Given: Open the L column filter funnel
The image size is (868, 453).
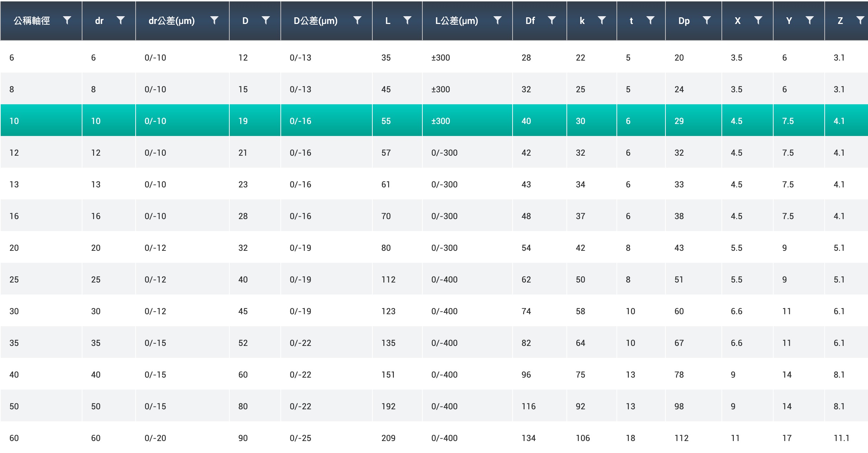Looking at the screenshot, I should (x=407, y=20).
